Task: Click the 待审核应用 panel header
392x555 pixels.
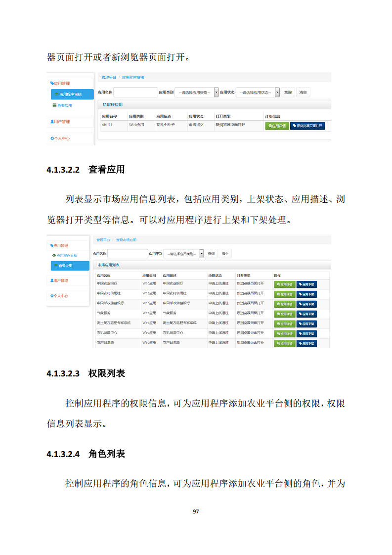Action: click(x=215, y=105)
